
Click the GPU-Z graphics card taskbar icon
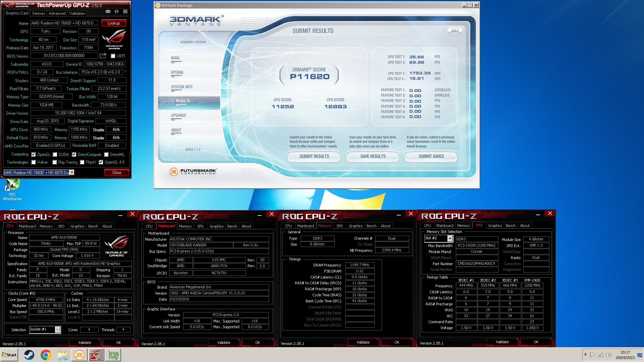coord(113,355)
